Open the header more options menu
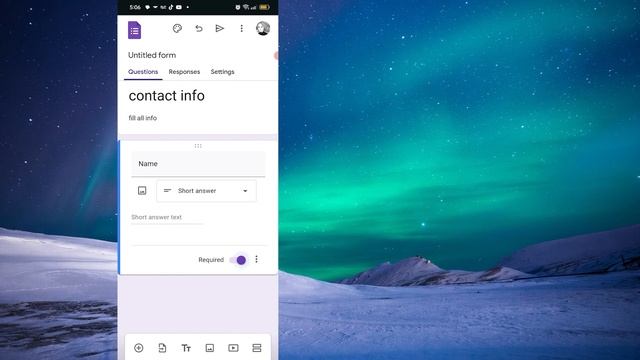Viewport: 640px width, 360px height. click(242, 28)
